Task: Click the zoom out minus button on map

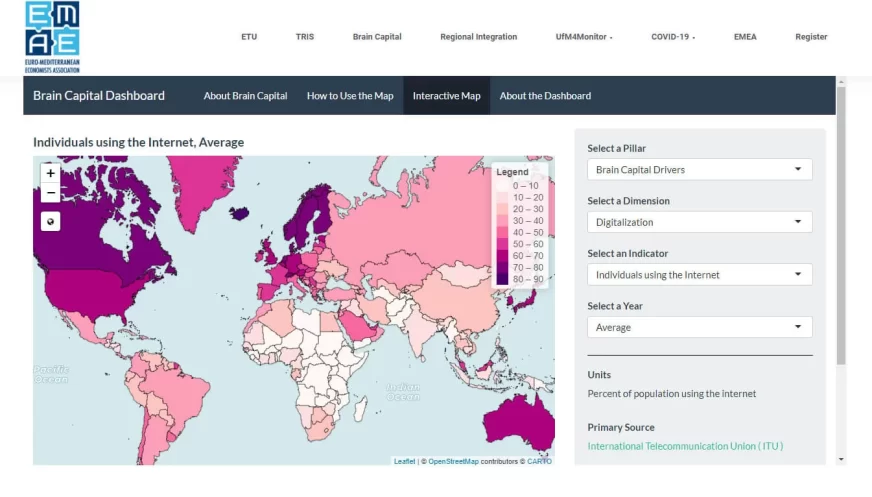Action: point(51,192)
